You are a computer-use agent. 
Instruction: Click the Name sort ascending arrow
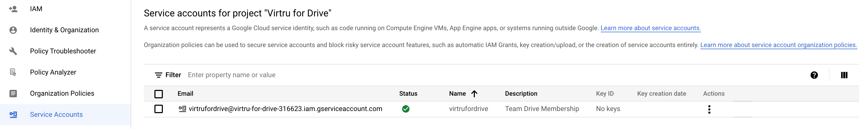coord(474,94)
